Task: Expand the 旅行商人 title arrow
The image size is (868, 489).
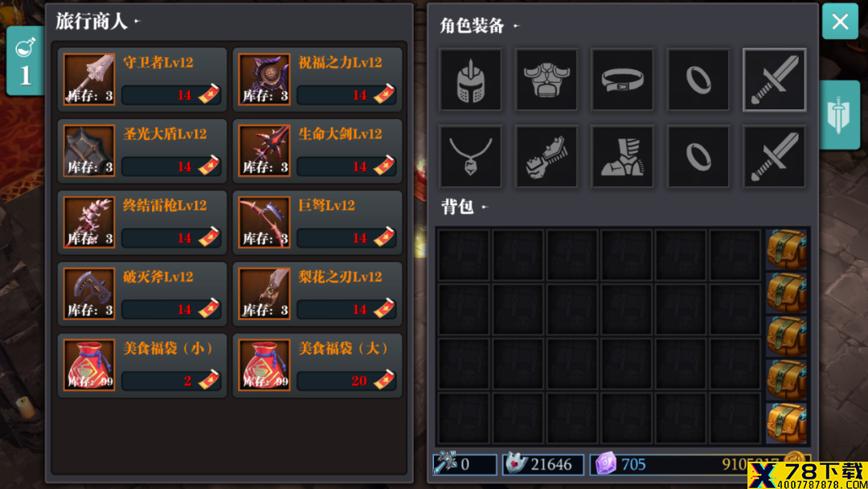Action: point(137,22)
